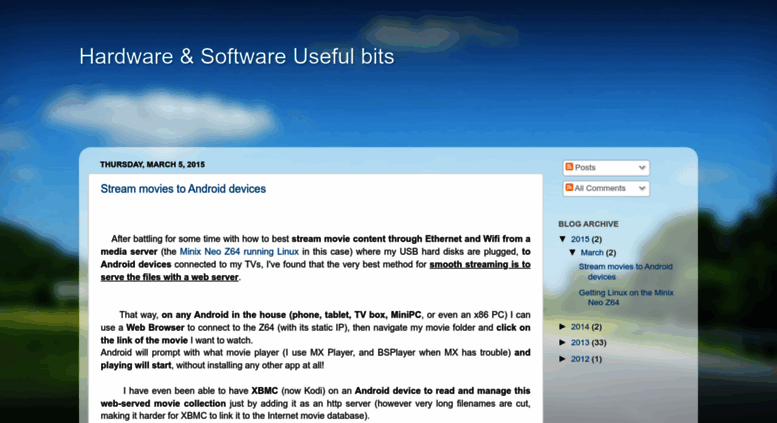Viewport: 777px width, 423px height.
Task: Expand the 2014 archive year
Action: coord(563,326)
